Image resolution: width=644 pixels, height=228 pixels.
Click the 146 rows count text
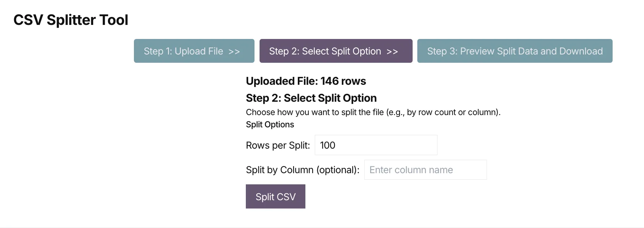(343, 81)
